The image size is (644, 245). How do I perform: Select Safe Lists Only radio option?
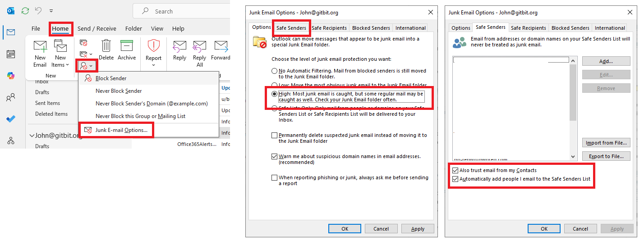274,108
